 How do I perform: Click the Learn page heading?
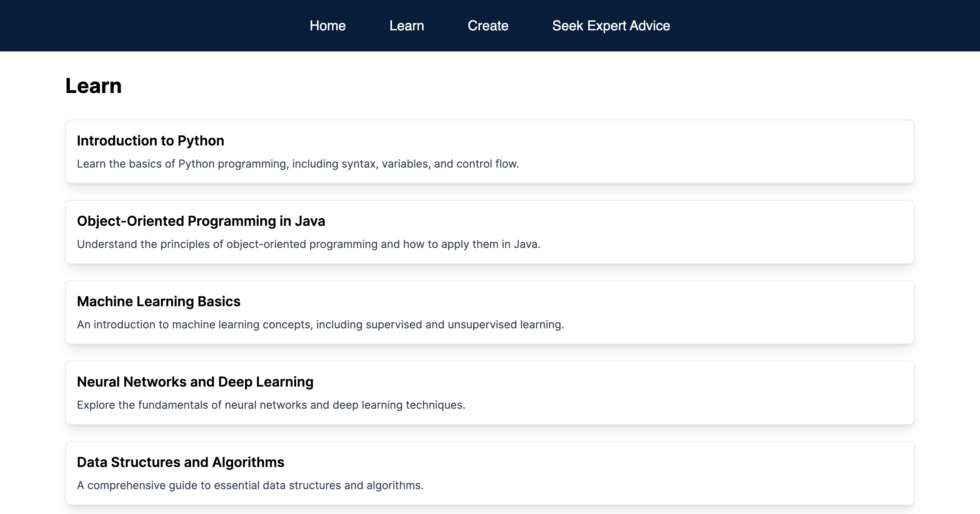(93, 86)
